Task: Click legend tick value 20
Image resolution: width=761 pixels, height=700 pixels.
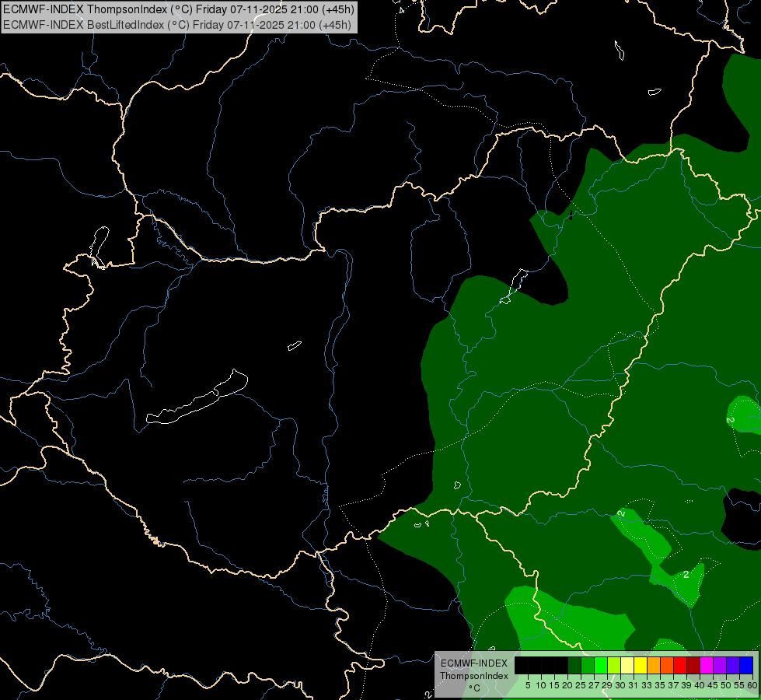Action: coord(567,685)
